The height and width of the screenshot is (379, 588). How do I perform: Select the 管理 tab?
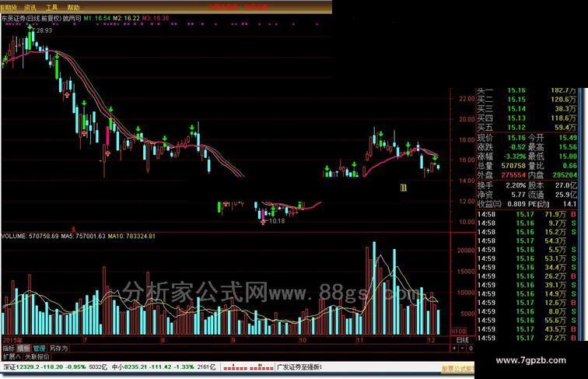coord(39,348)
